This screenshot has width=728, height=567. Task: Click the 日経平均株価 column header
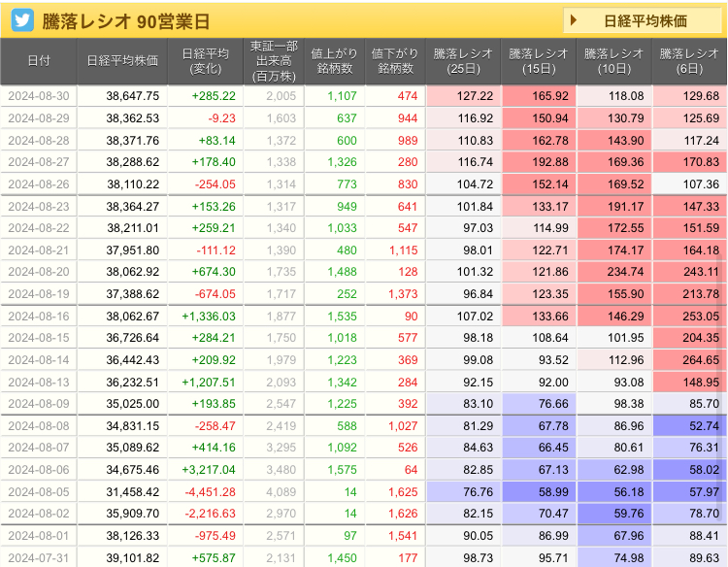(122, 61)
